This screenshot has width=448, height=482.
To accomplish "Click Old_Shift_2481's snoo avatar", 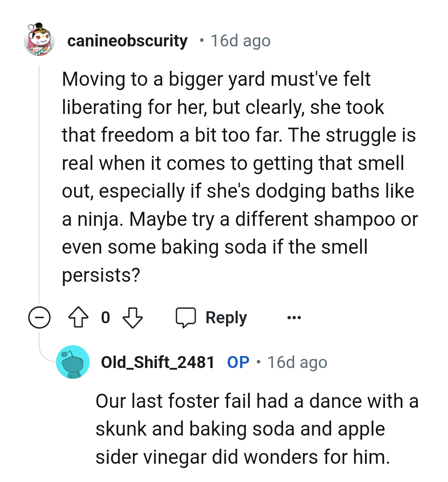I will 73,362.
